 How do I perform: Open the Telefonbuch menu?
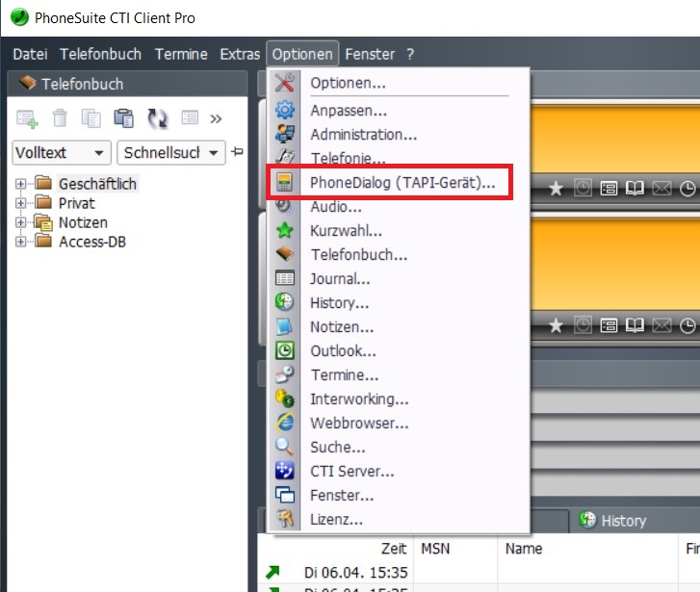point(100,54)
